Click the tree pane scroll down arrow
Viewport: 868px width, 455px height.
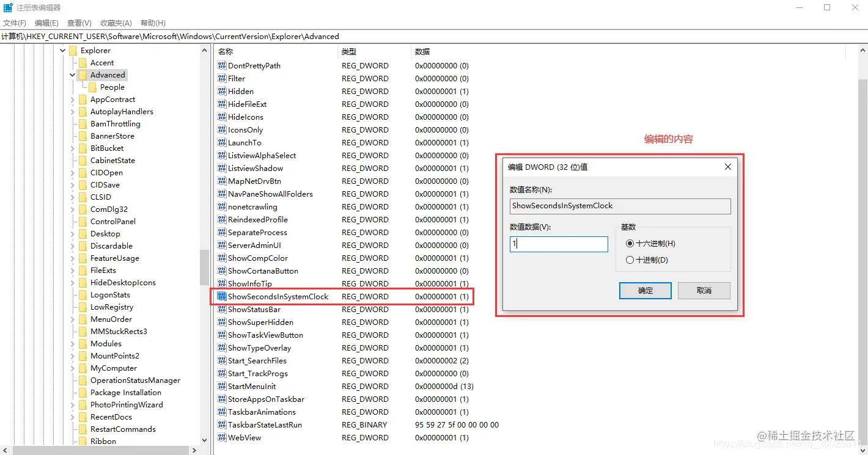(x=205, y=440)
